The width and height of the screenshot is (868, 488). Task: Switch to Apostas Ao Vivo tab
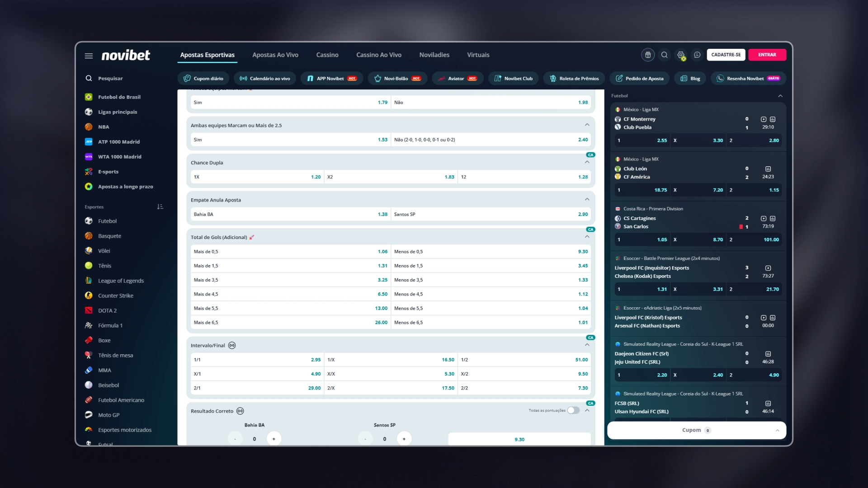[275, 55]
